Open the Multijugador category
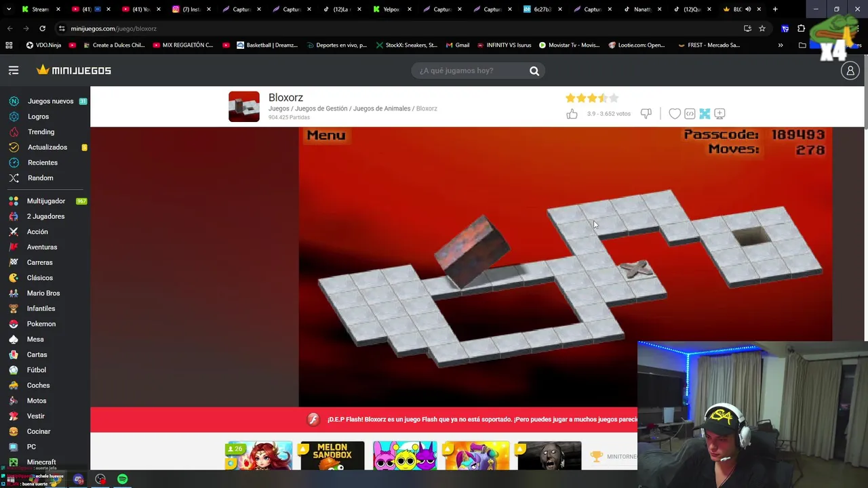The width and height of the screenshot is (868, 488). (x=45, y=201)
